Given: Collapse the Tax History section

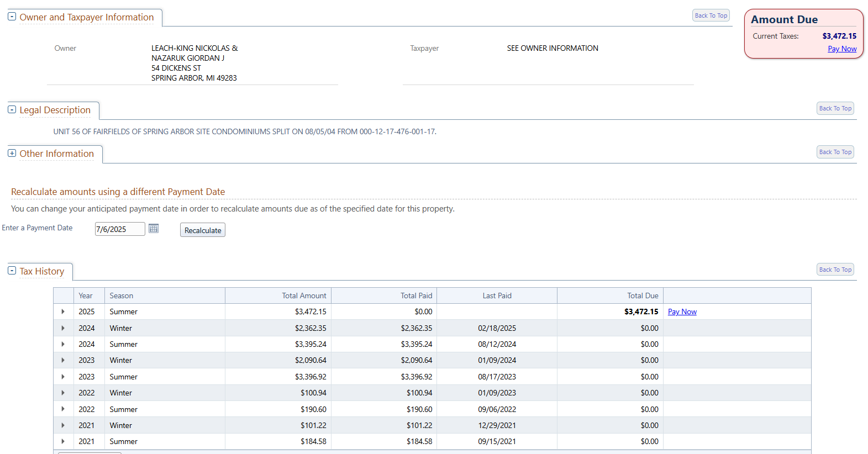Looking at the screenshot, I should (12, 271).
